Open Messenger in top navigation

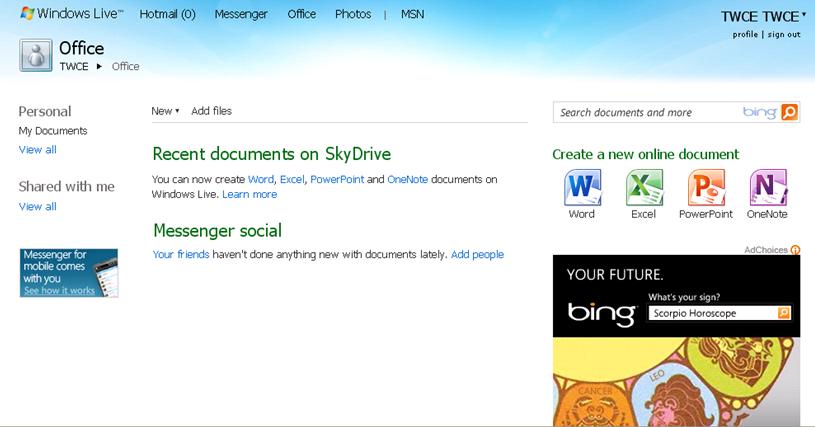[241, 15]
